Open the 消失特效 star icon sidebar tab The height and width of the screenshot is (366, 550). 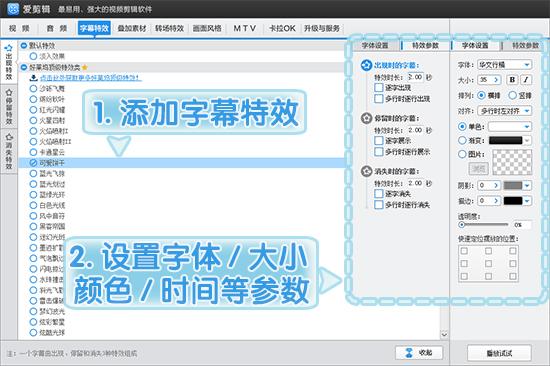point(9,151)
